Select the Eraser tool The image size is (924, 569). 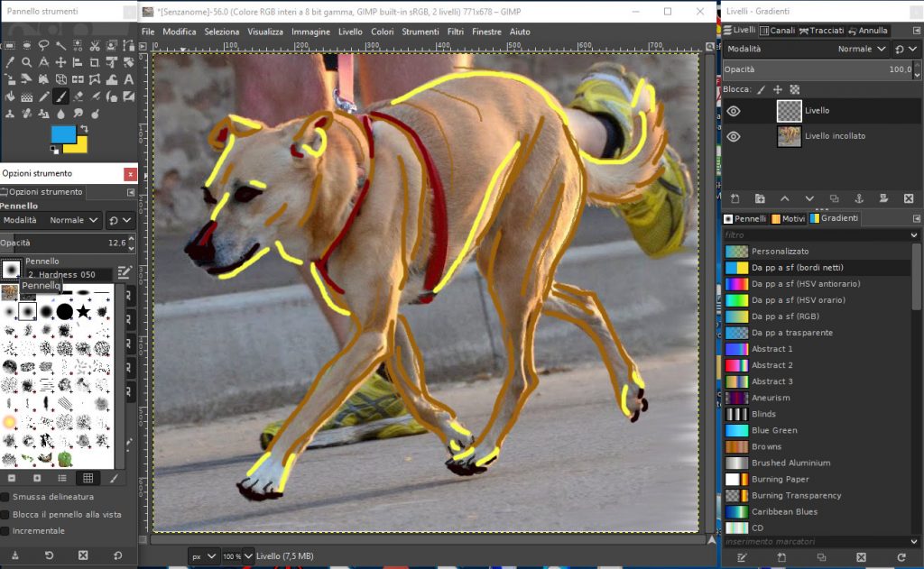[x=78, y=96]
